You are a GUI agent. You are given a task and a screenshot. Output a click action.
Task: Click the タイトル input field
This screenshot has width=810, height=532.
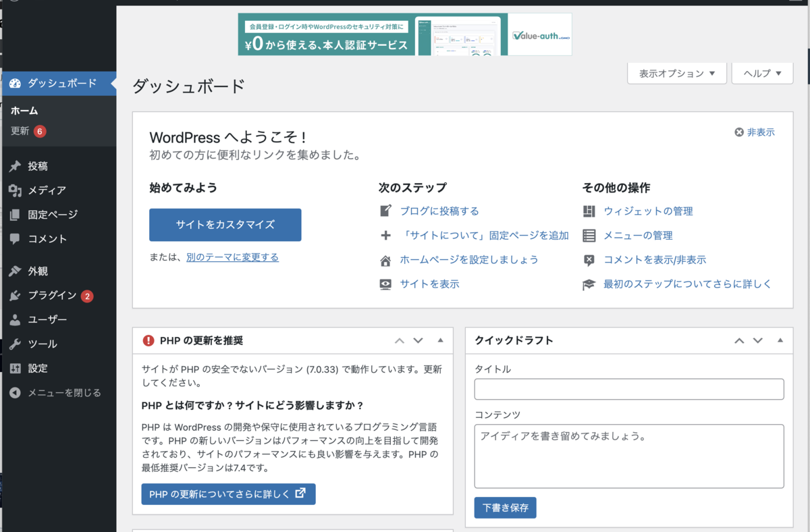point(628,389)
